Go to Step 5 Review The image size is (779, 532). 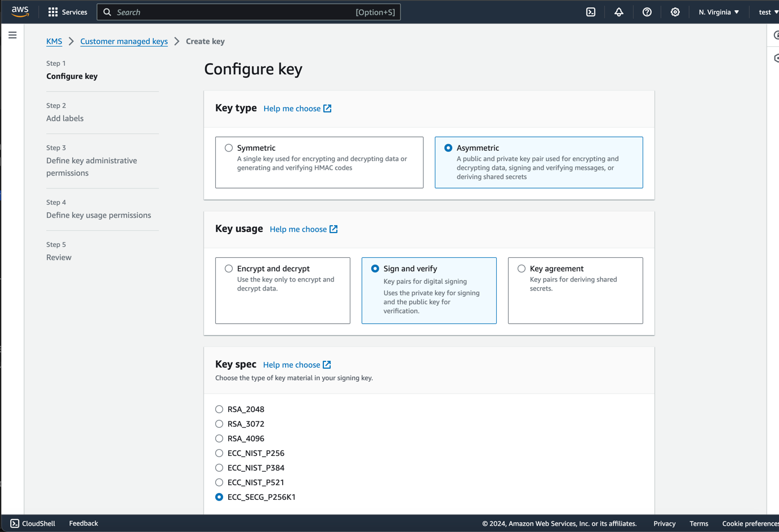59,257
